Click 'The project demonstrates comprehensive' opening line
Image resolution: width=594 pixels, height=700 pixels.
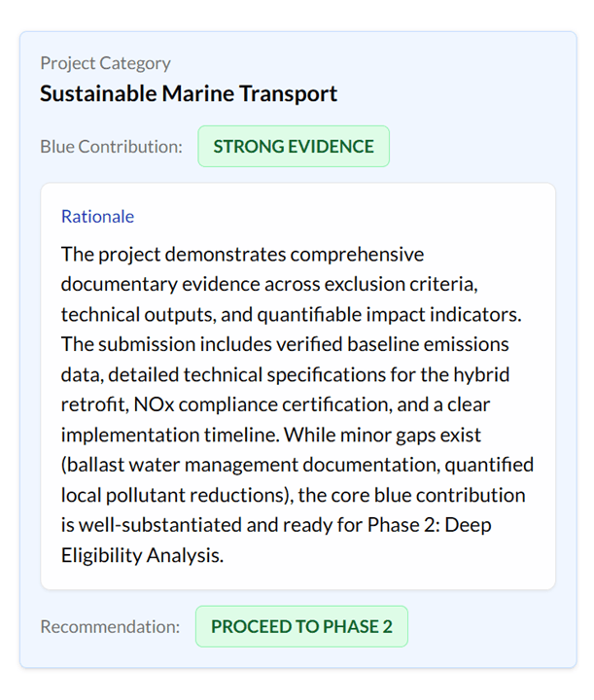pos(242,255)
